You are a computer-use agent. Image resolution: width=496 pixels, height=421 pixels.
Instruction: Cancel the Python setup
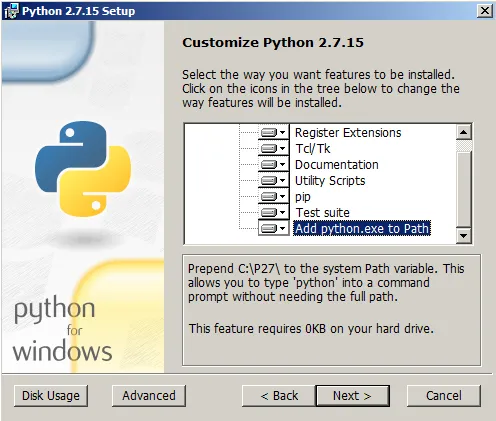point(444,396)
